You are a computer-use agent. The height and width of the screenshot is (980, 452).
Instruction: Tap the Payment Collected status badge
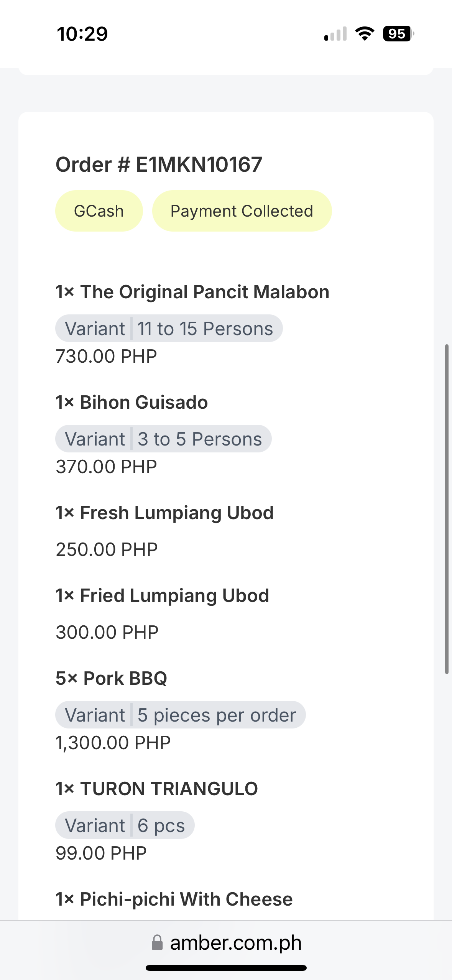242,211
